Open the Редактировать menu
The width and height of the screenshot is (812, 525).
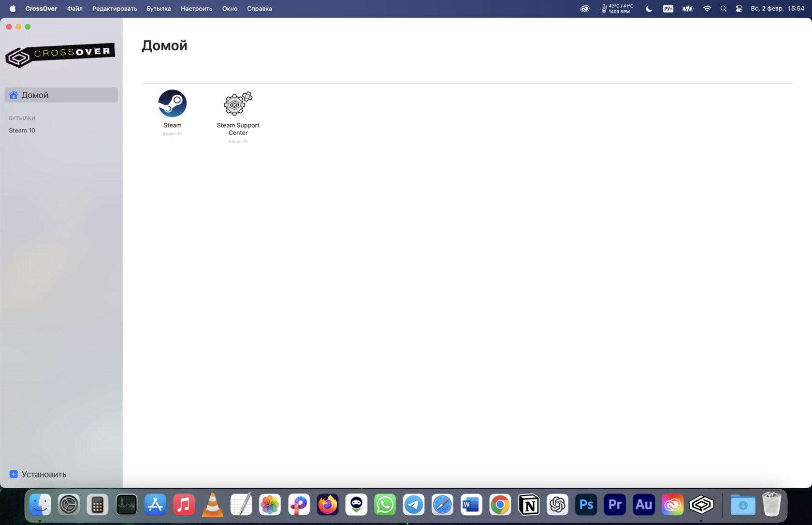[115, 9]
